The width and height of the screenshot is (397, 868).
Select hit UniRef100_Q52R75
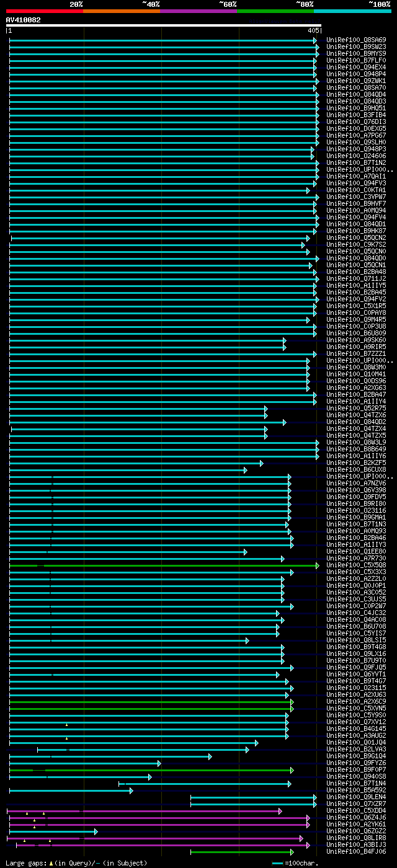point(356,409)
